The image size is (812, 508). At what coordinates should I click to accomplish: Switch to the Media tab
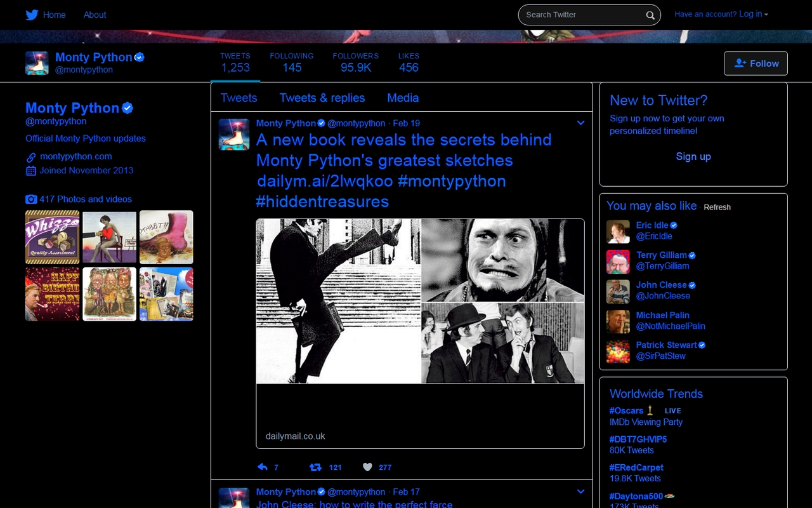(403, 98)
